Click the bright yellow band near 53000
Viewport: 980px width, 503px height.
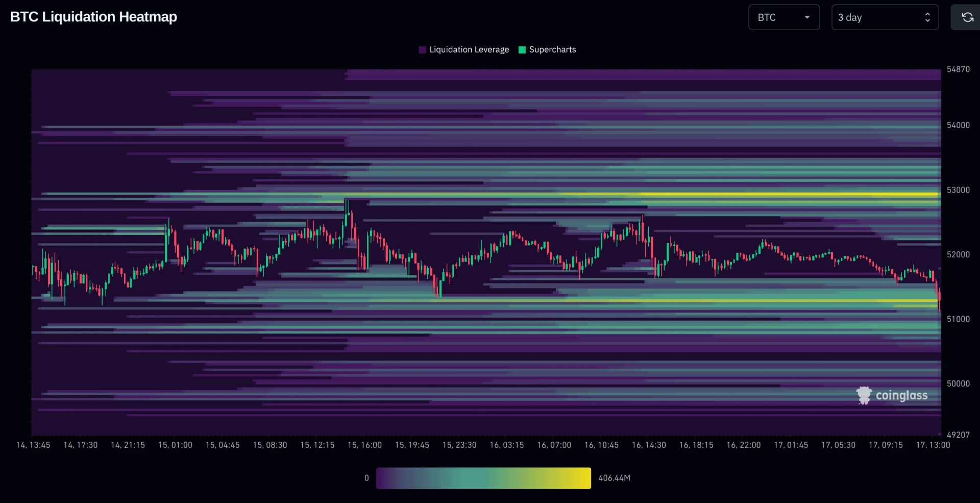789,194
